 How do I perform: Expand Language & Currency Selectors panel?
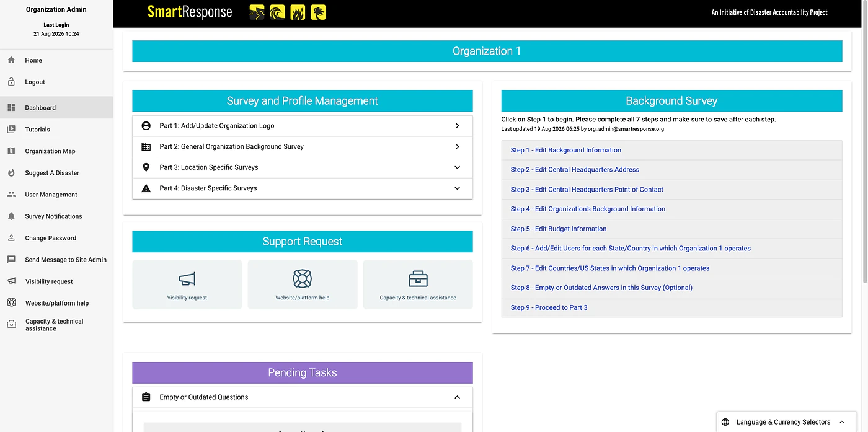(841, 422)
